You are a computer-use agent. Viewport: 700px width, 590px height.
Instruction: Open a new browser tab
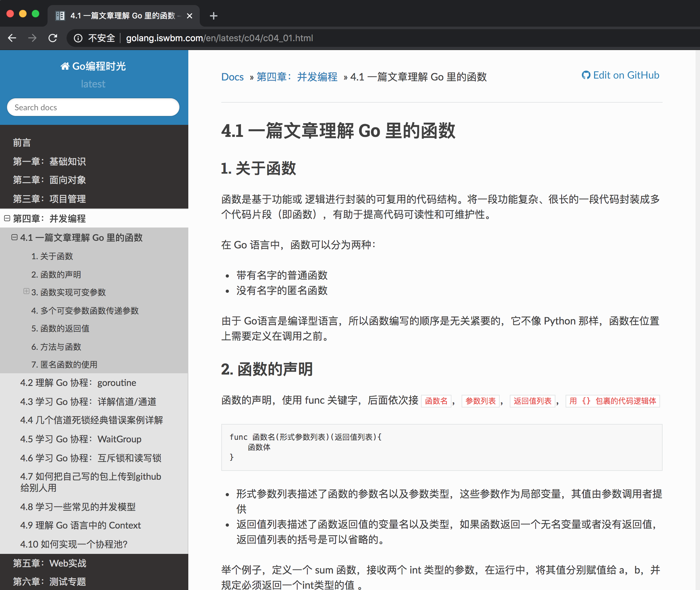point(213,16)
